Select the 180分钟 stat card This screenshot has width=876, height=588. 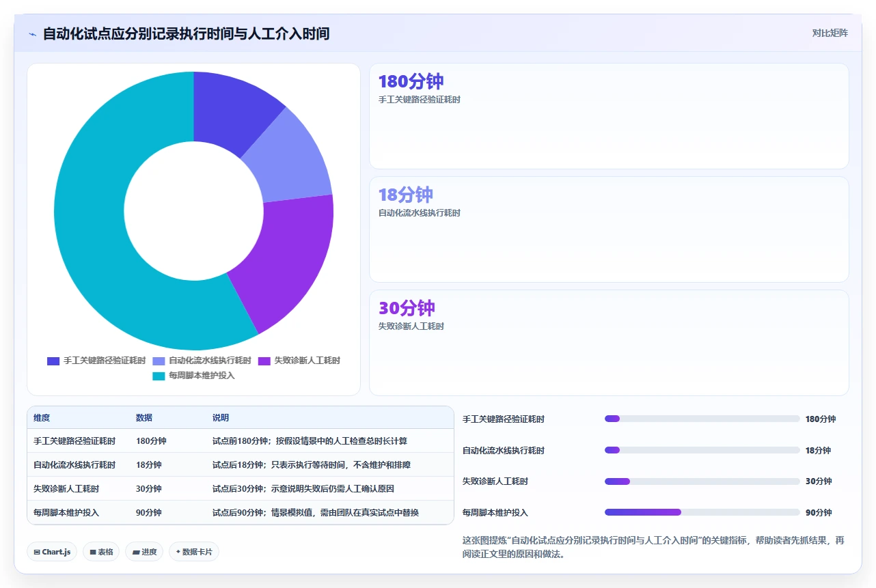pyautogui.click(x=609, y=116)
